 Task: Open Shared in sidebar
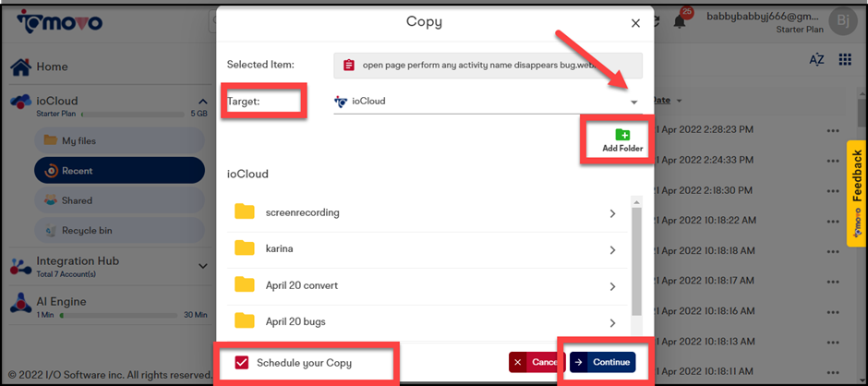pos(119,200)
